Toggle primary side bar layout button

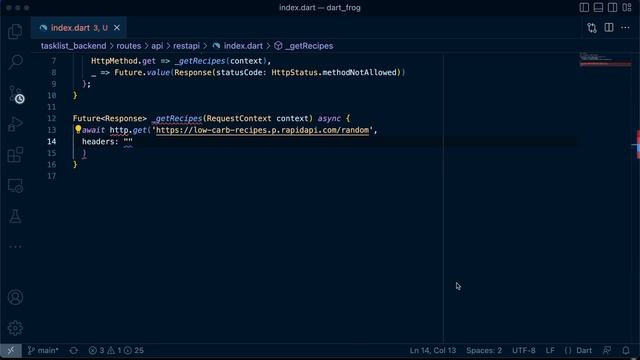click(584, 7)
